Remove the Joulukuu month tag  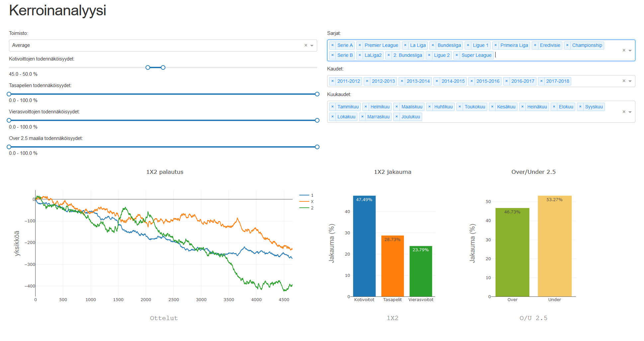(x=397, y=117)
